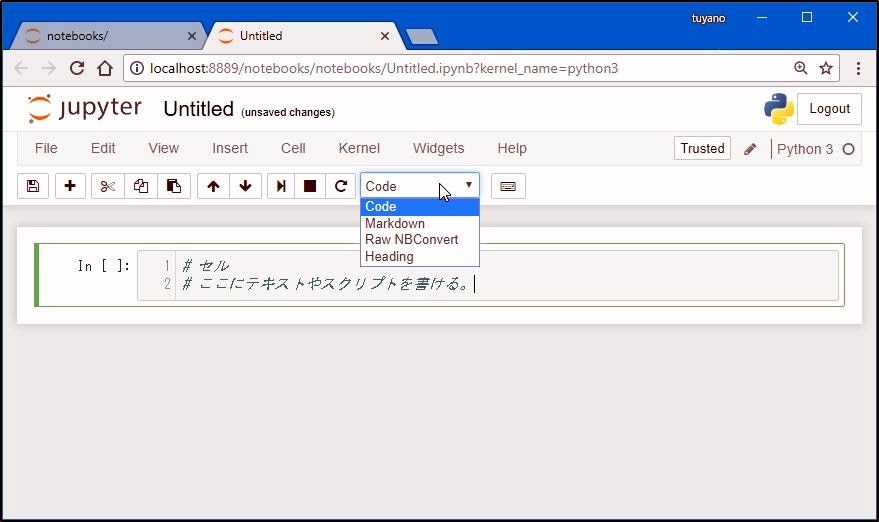Copy selected cells icon
879x522 pixels.
141,186
